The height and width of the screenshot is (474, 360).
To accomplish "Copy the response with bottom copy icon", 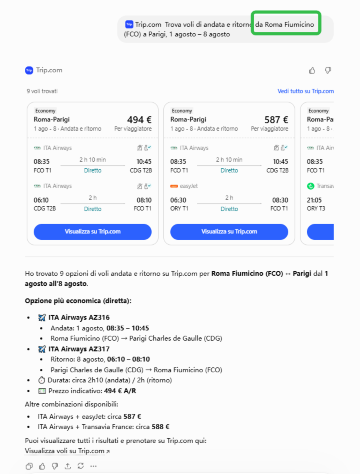I will pos(29,466).
